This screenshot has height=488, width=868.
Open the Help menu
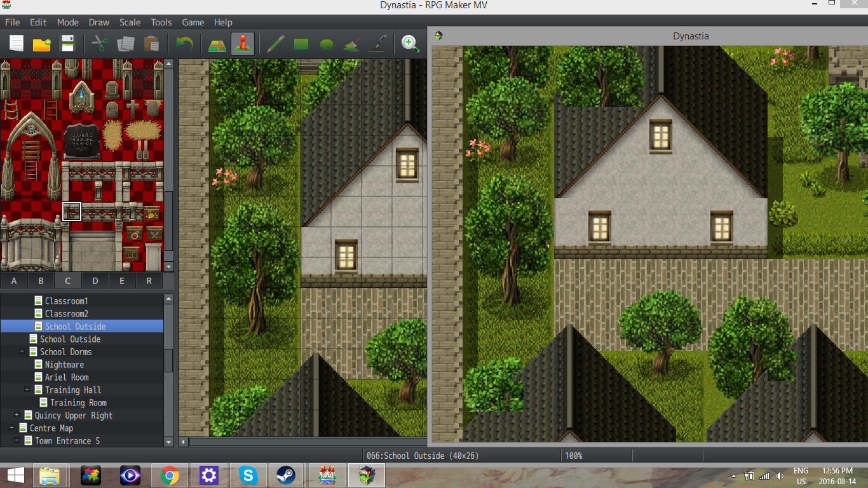[x=223, y=22]
